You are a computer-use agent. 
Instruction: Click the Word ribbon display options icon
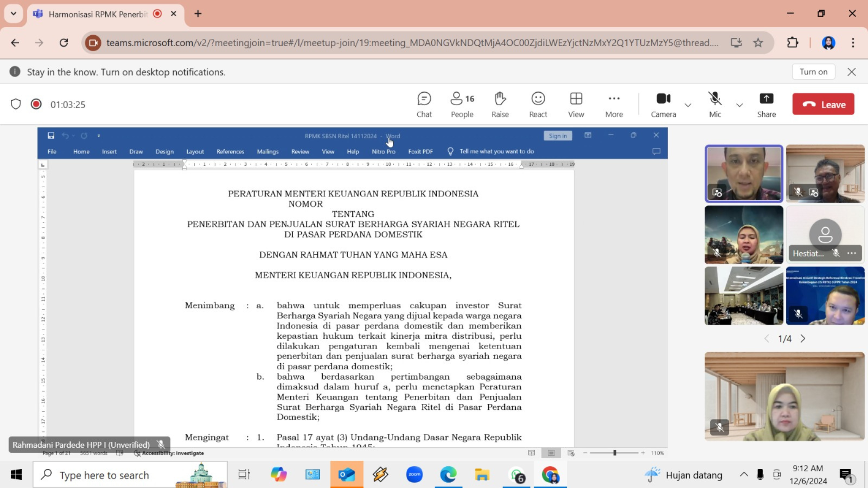click(588, 135)
